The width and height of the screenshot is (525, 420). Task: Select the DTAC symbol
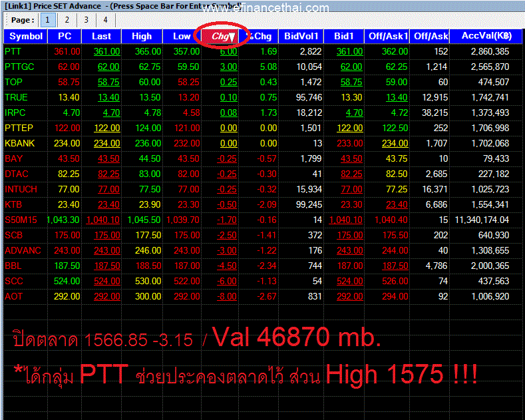[x=17, y=174]
